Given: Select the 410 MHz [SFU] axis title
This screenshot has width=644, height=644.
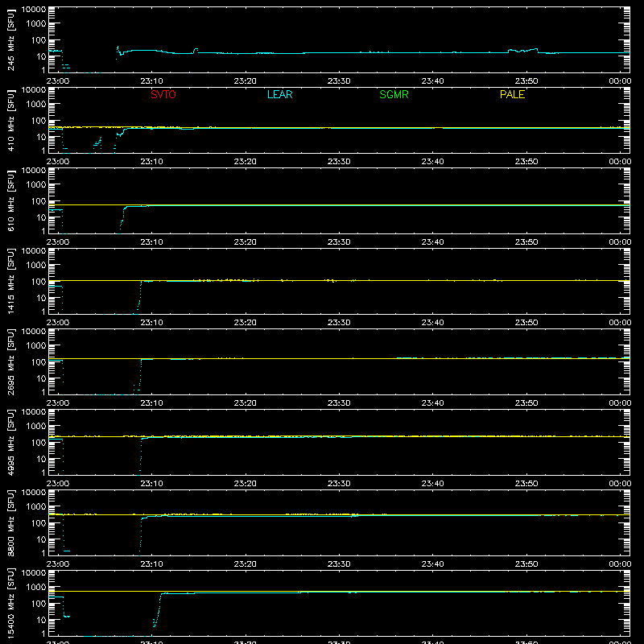Looking at the screenshot, I should click(10, 120).
